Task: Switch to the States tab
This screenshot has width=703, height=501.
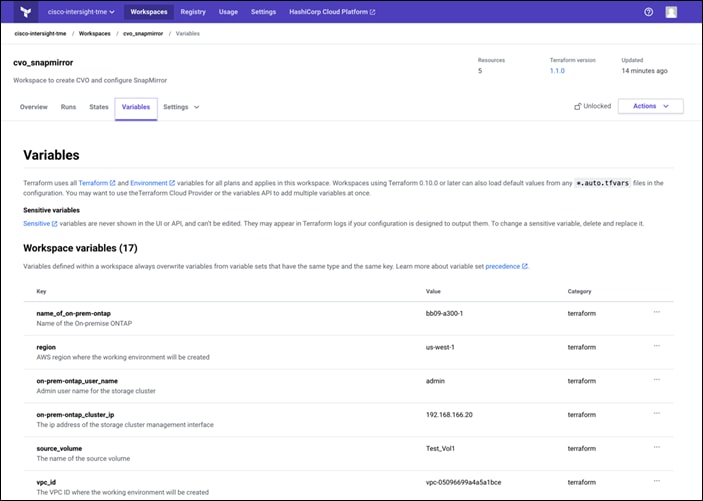Action: [99, 107]
